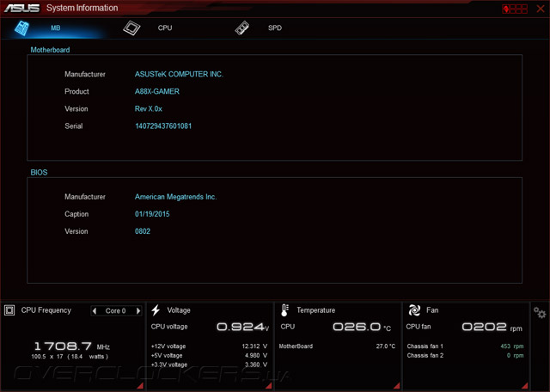The width and height of the screenshot is (550, 392).
Task: Click the BIOS section heading
Action: [x=39, y=172]
